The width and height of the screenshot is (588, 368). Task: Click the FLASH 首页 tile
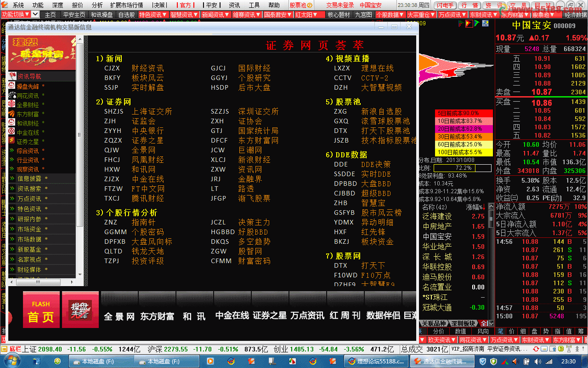[41, 310]
